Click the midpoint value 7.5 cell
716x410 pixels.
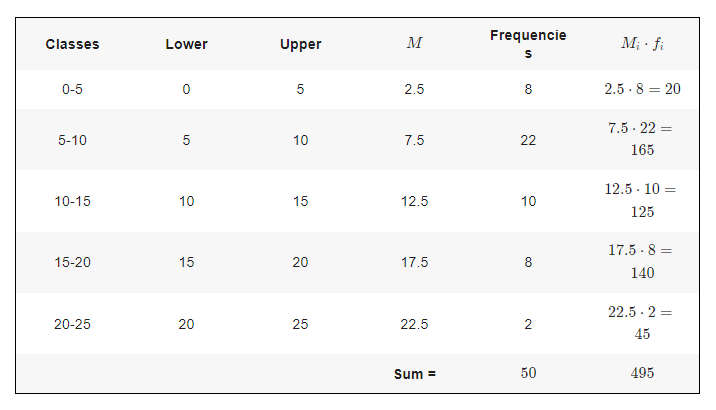414,140
